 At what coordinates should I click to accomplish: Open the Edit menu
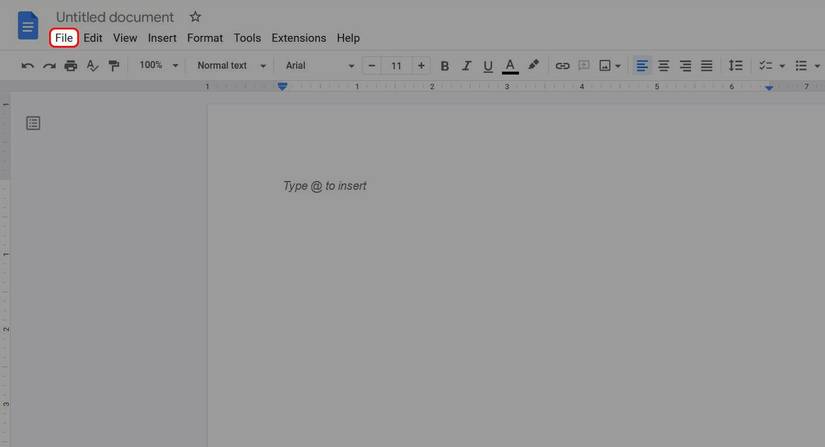(93, 38)
